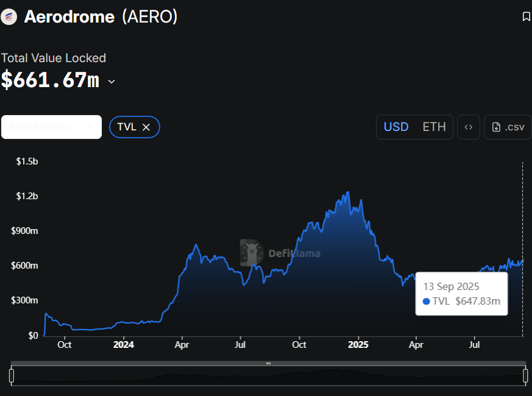Expand the TVL value breakdown chevron

point(112,82)
